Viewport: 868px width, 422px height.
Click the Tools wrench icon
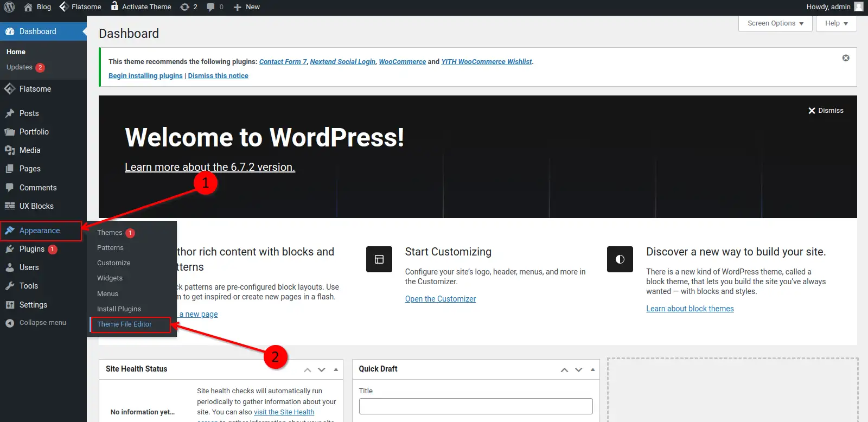click(10, 286)
